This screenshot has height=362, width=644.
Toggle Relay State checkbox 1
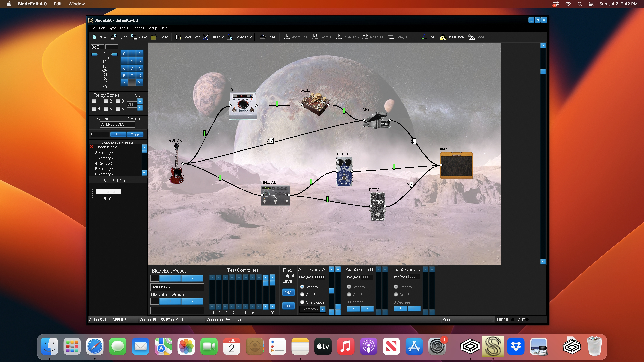pos(94,101)
